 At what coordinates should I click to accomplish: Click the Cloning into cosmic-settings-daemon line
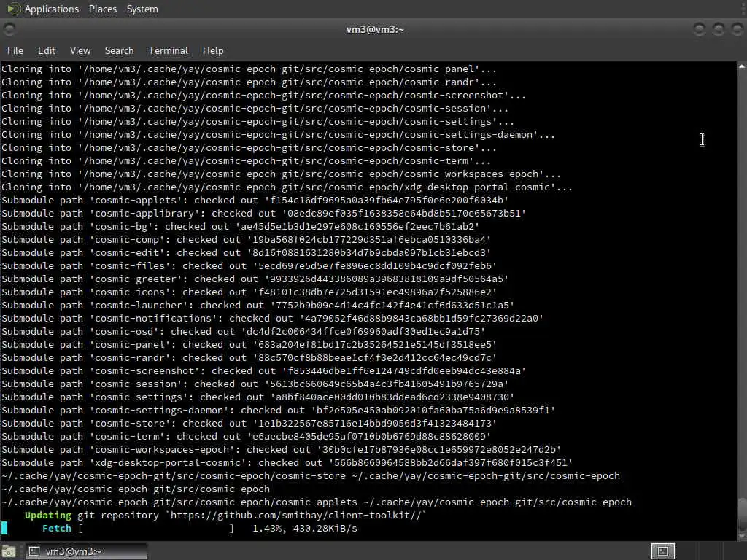[278, 135]
